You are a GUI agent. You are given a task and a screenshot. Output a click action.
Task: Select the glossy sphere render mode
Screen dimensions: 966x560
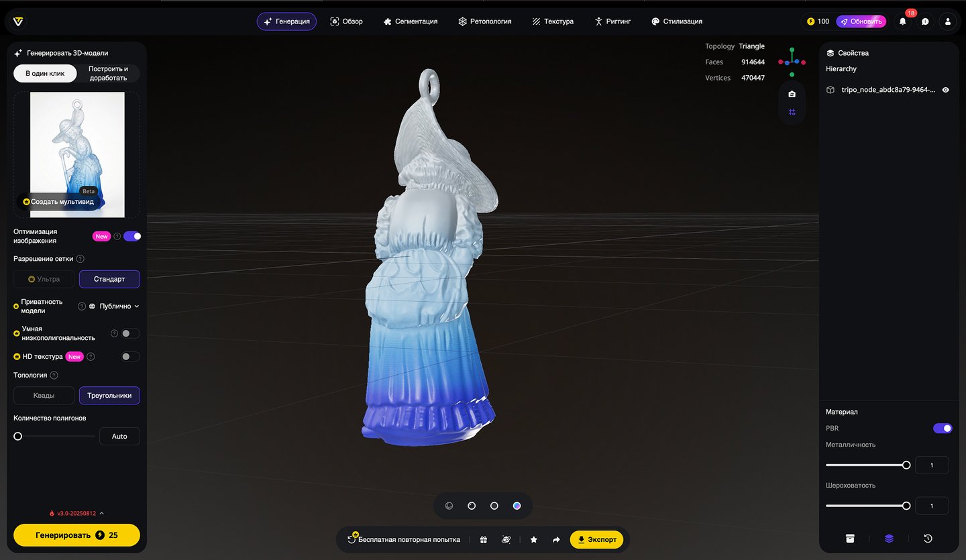tap(472, 506)
